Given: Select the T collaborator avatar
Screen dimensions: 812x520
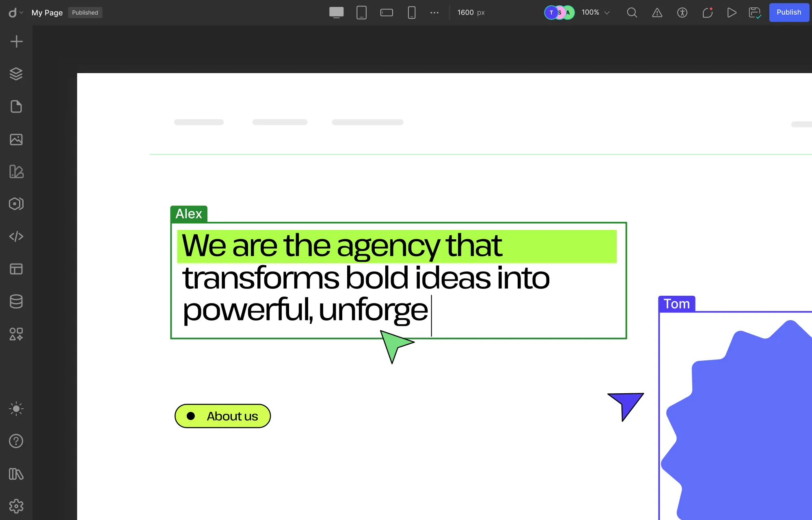Looking at the screenshot, I should point(551,13).
